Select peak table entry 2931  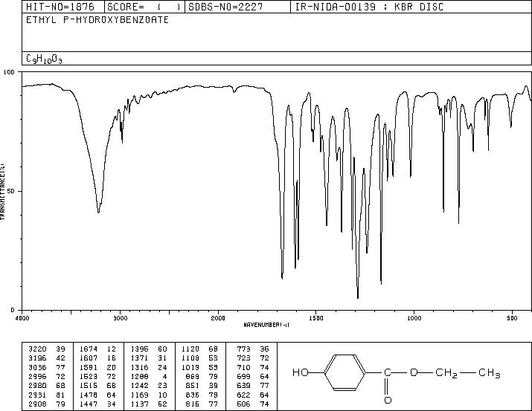(x=37, y=395)
